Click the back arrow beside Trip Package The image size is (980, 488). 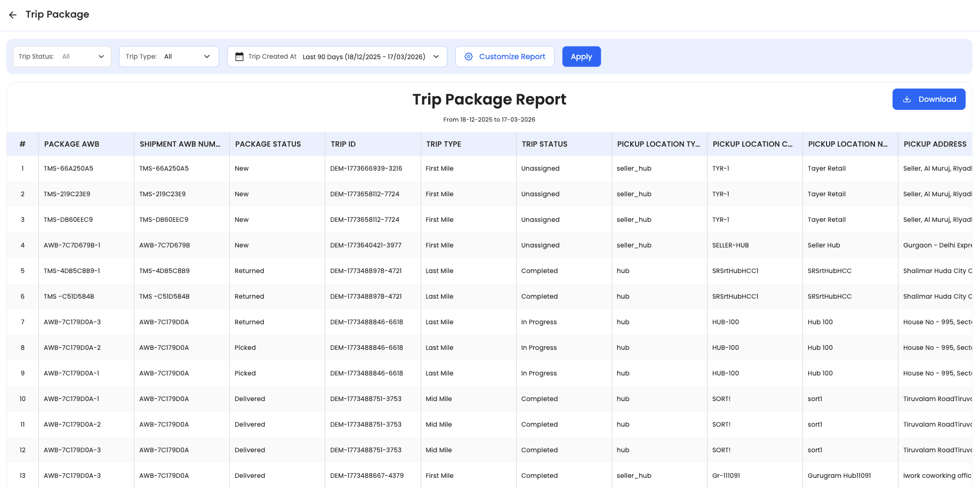coord(13,15)
